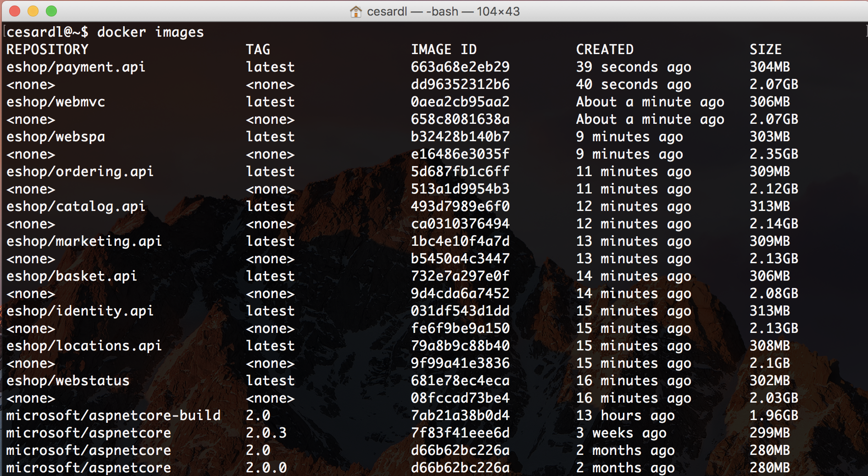868x476 pixels.
Task: Click the TAG column header
Action: tap(258, 50)
